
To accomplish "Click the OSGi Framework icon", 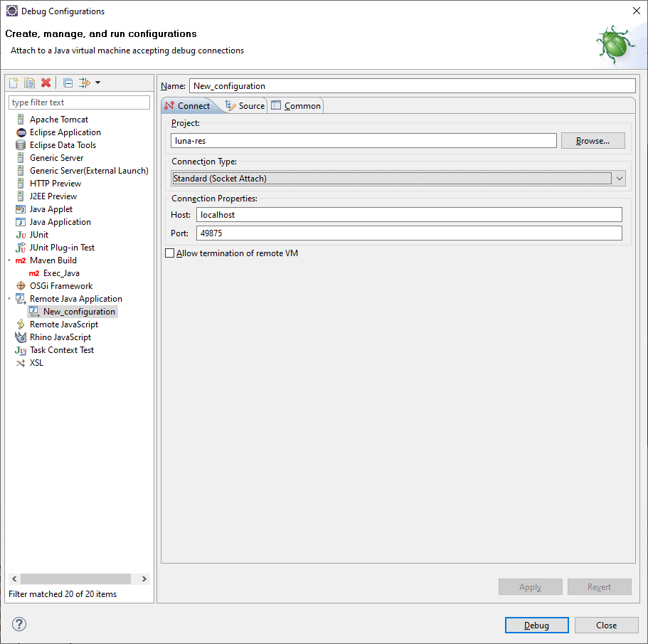I will (21, 286).
